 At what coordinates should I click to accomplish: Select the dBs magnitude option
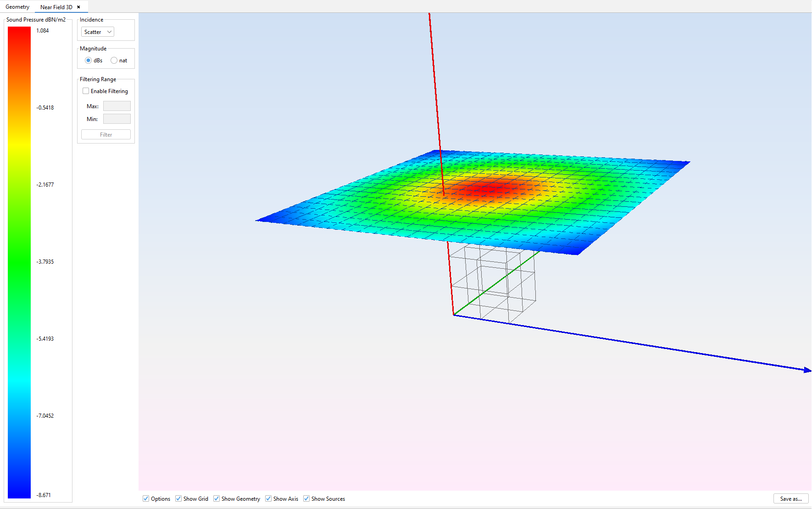coord(89,61)
